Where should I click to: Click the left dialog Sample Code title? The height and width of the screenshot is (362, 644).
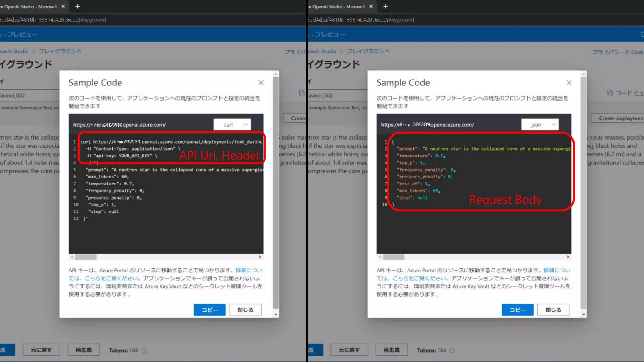click(x=95, y=83)
